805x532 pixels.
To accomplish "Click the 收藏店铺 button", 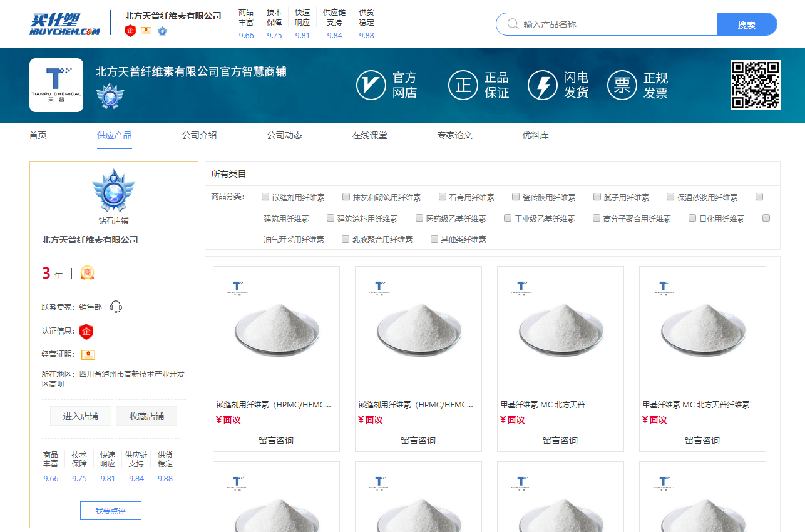I will click(146, 416).
